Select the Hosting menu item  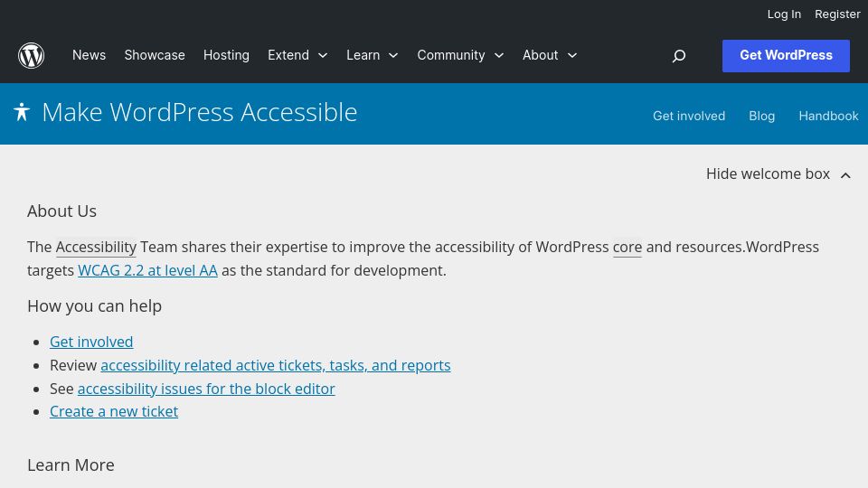click(226, 55)
